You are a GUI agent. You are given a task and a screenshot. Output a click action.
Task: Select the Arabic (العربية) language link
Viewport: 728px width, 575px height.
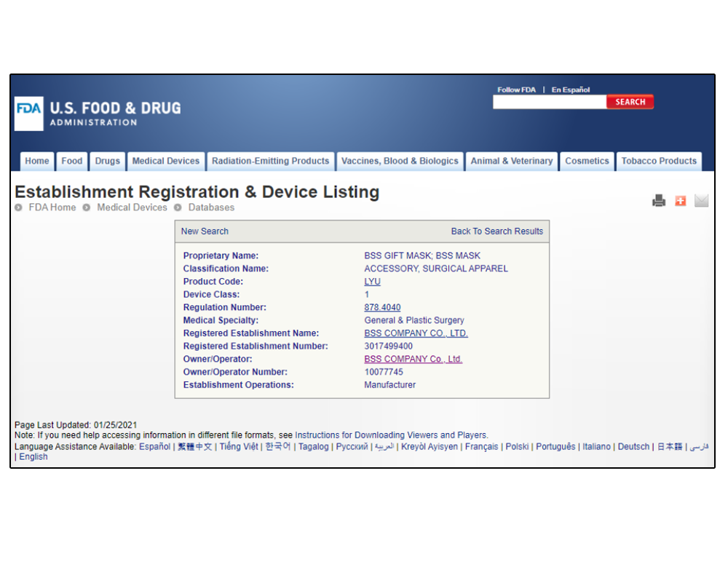pos(384,446)
